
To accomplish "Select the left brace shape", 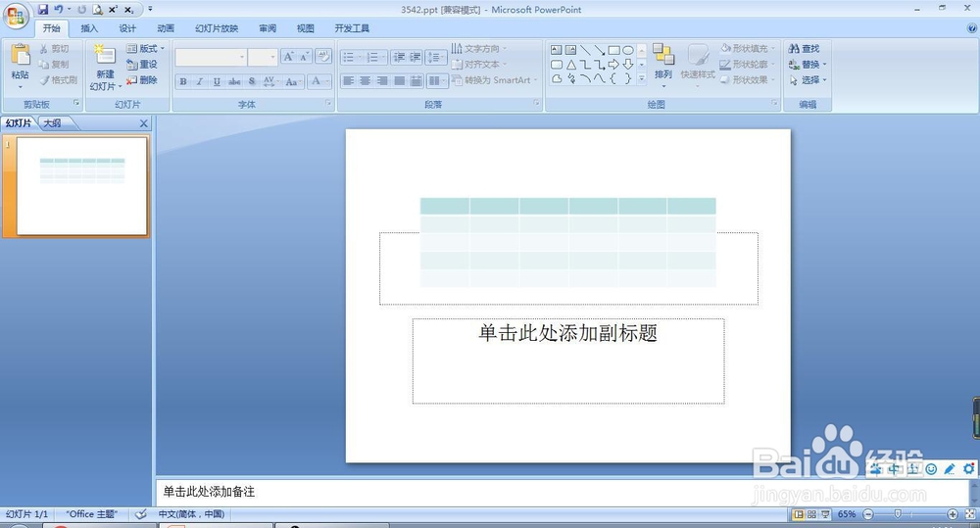I will pos(613,78).
